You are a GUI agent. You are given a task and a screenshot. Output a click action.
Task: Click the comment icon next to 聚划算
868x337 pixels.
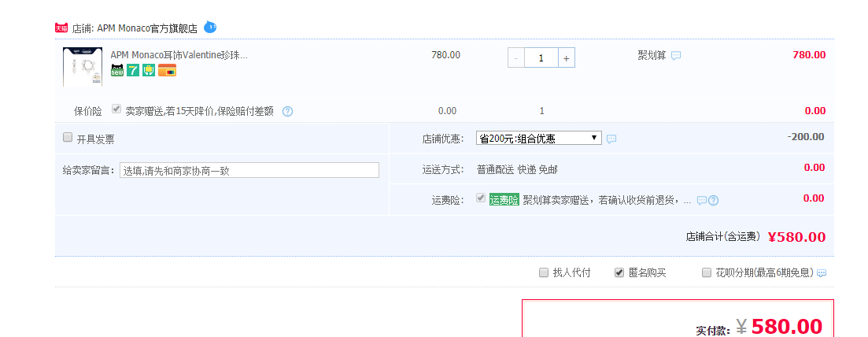(x=676, y=55)
